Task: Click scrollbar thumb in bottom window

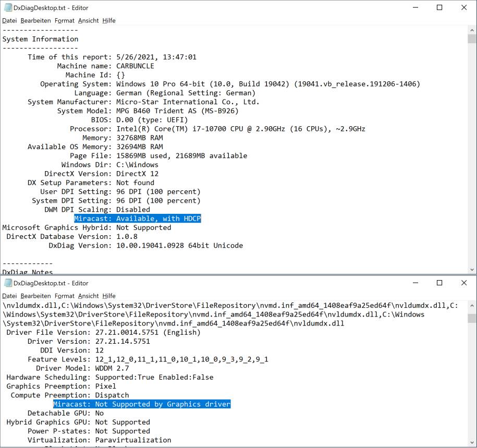Action: pos(472,318)
